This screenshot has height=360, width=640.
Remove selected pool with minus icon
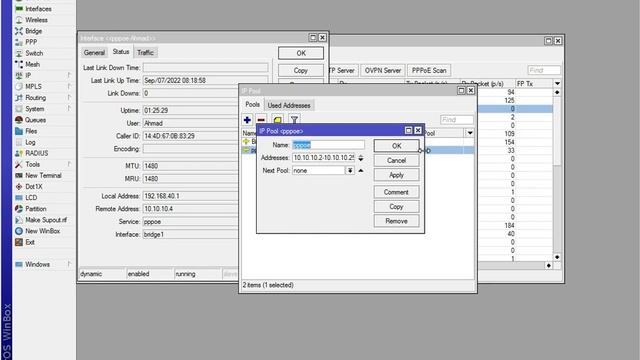point(261,120)
